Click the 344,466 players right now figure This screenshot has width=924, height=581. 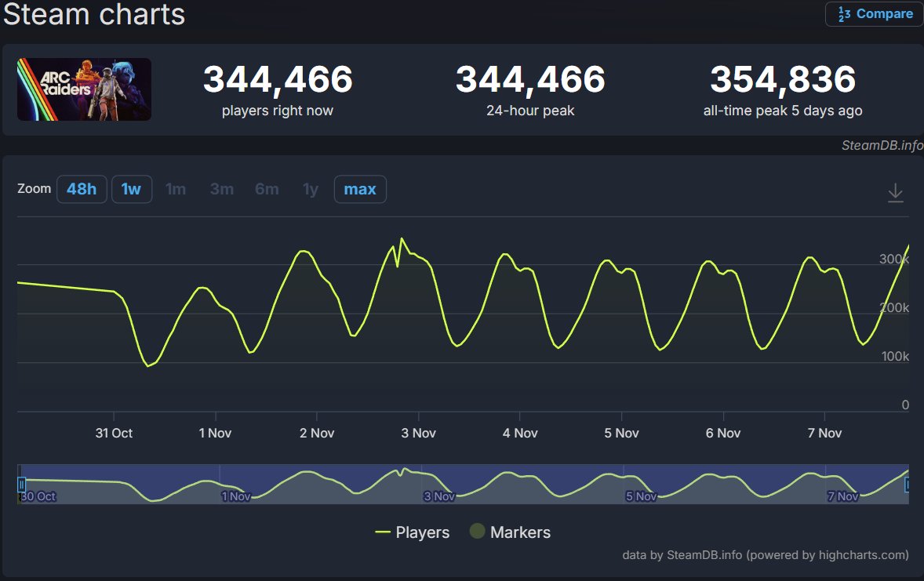278,79
